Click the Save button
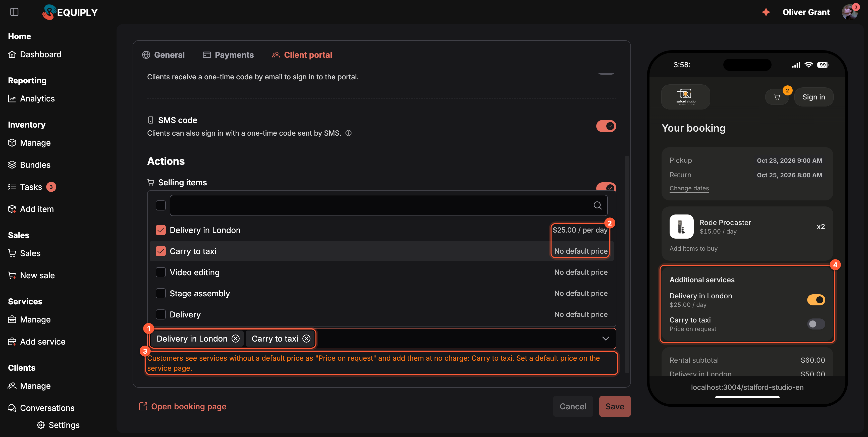Screen dimensions: 868x437 [x=615, y=406]
